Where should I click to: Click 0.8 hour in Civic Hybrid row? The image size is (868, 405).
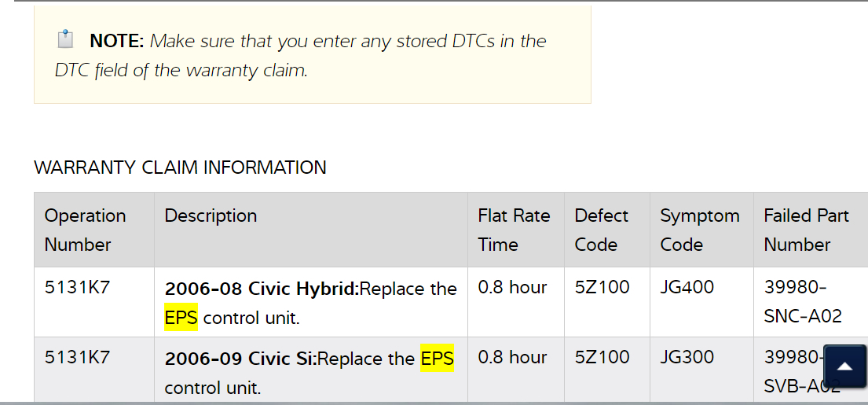tap(512, 287)
